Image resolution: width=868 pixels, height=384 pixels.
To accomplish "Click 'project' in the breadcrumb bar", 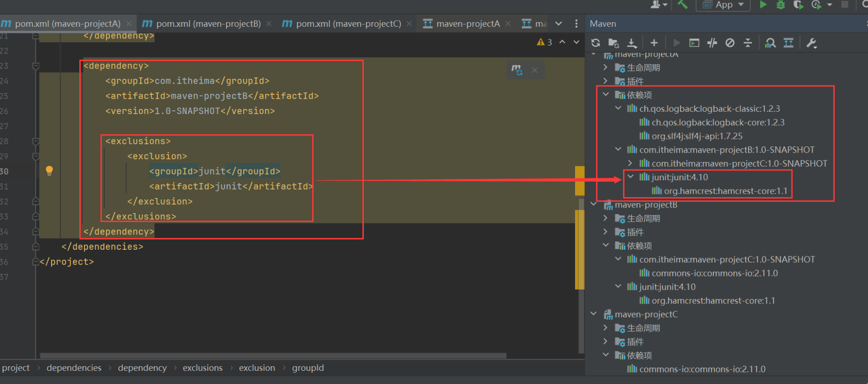I will [x=15, y=368].
